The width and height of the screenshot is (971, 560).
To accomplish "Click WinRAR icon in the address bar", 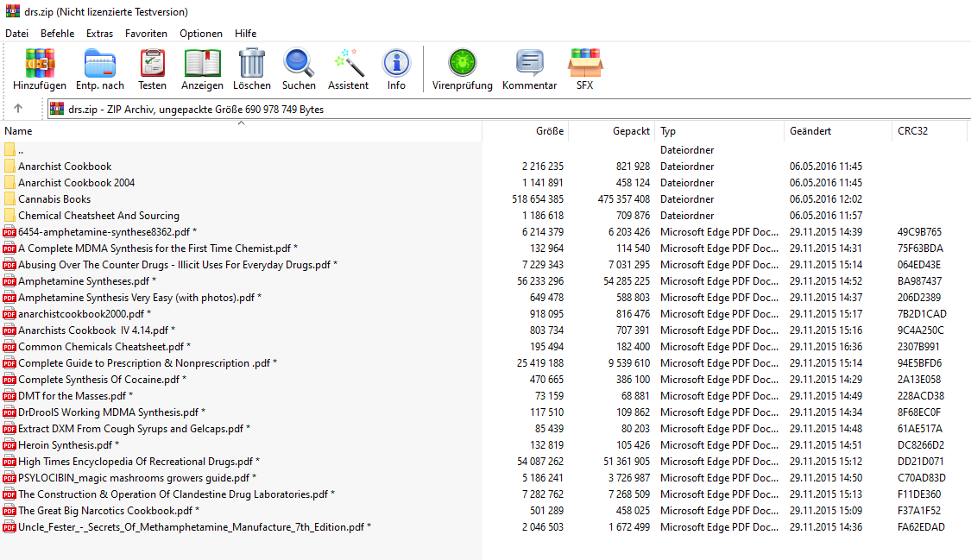I will tap(57, 109).
